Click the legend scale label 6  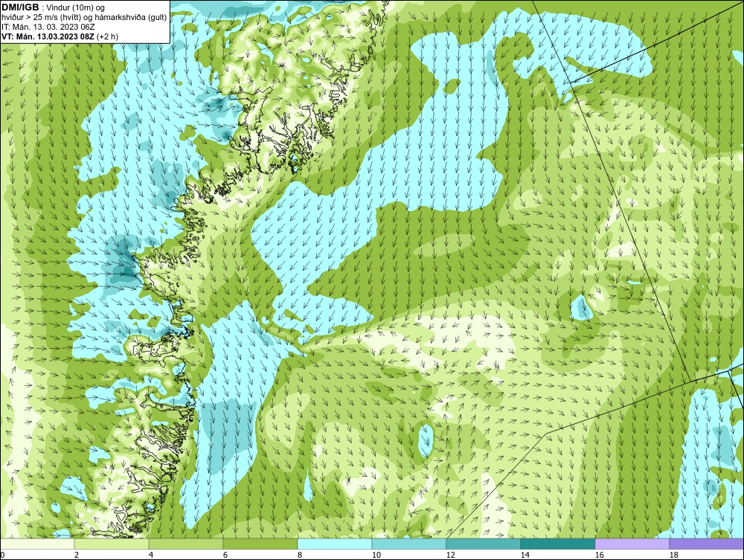225,555
